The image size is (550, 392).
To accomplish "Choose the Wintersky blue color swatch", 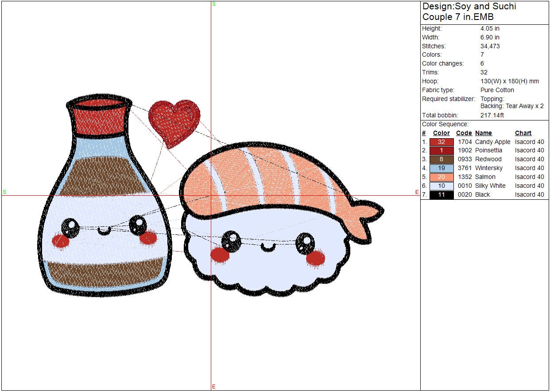I will coord(442,168).
